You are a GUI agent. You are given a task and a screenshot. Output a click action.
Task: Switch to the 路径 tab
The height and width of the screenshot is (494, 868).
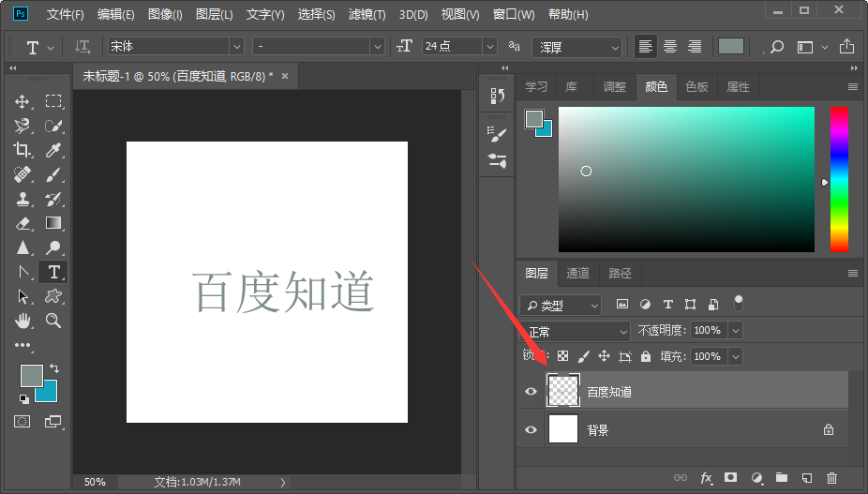point(620,273)
